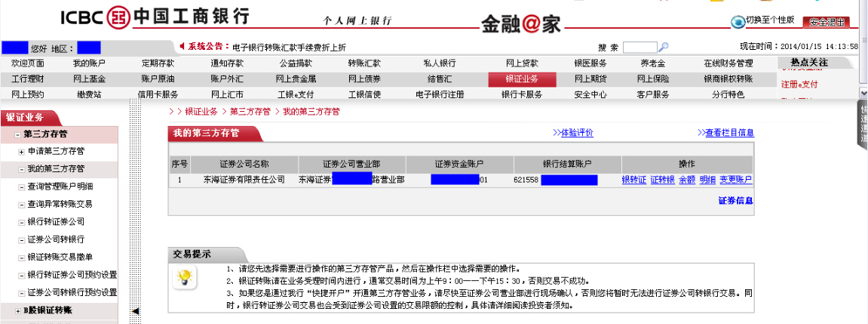Open the 网上期货 menu item
The height and width of the screenshot is (324, 868).
pos(590,79)
